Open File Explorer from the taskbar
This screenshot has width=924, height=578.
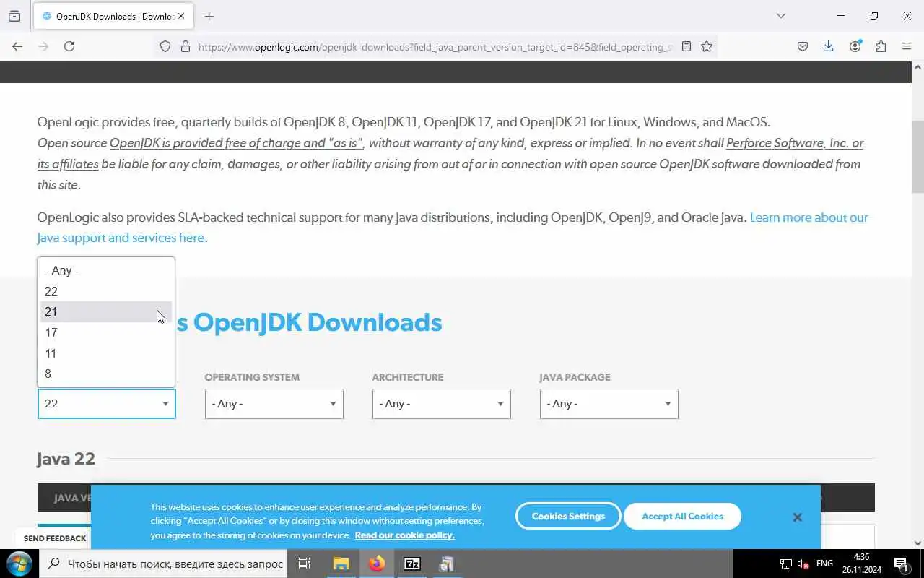341,564
